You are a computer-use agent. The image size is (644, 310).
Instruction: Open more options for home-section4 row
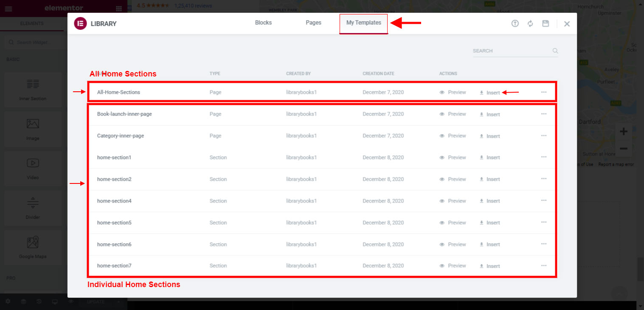pos(544,200)
